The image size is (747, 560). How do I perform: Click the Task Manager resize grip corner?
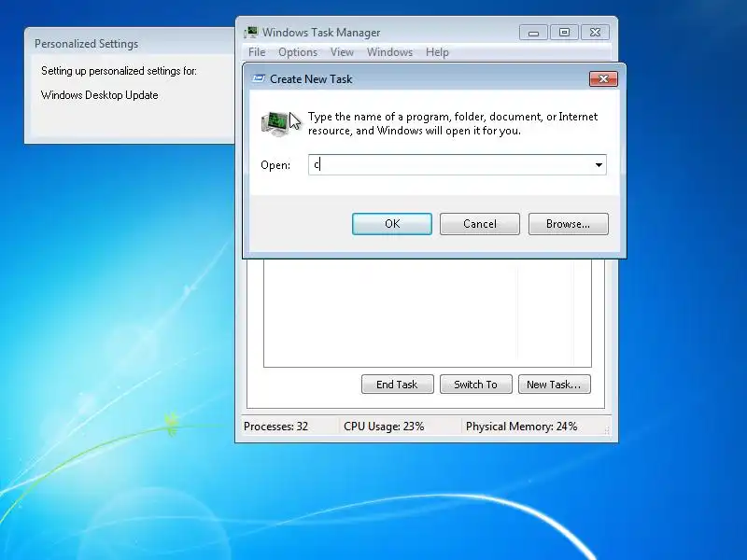coord(606,430)
